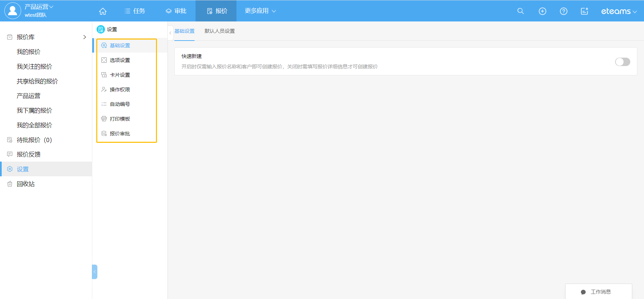
Task: Click the home icon in top navigation
Action: (103, 11)
